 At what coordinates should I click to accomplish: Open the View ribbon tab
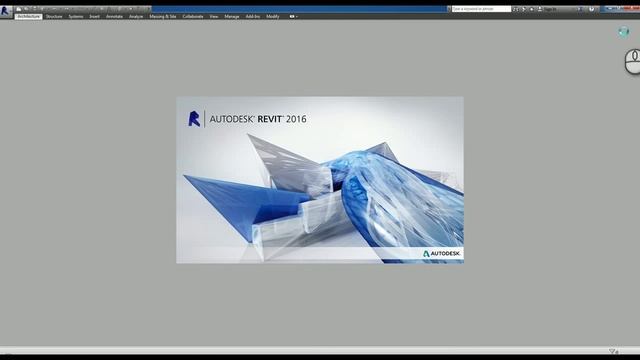point(214,17)
